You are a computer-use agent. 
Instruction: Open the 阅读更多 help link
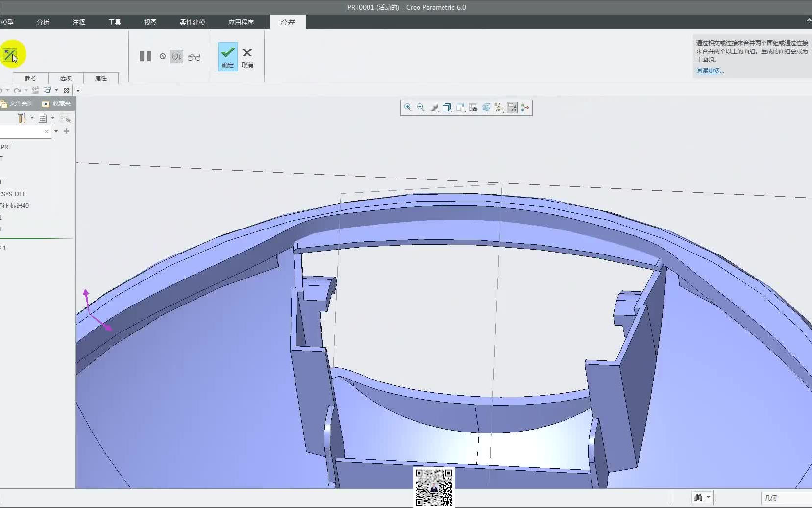pos(710,71)
